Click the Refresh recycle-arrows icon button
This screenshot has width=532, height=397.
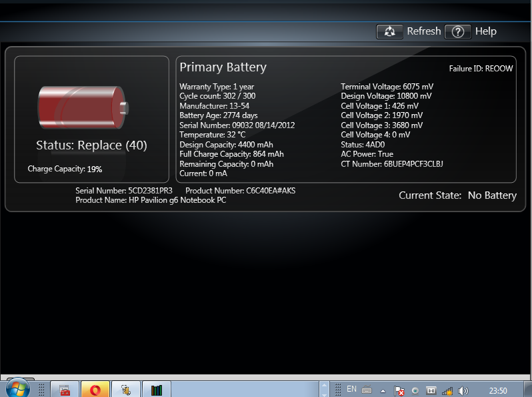pos(389,31)
